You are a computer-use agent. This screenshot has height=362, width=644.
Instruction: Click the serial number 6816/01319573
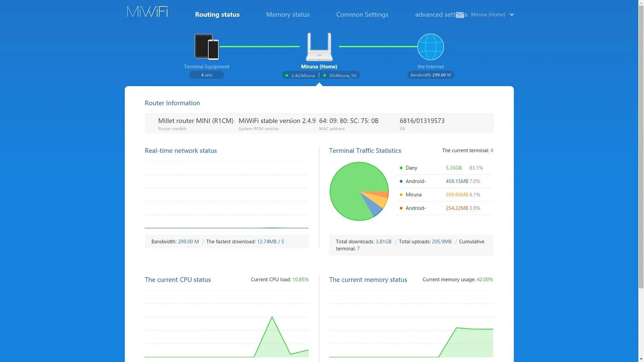pyautogui.click(x=422, y=121)
